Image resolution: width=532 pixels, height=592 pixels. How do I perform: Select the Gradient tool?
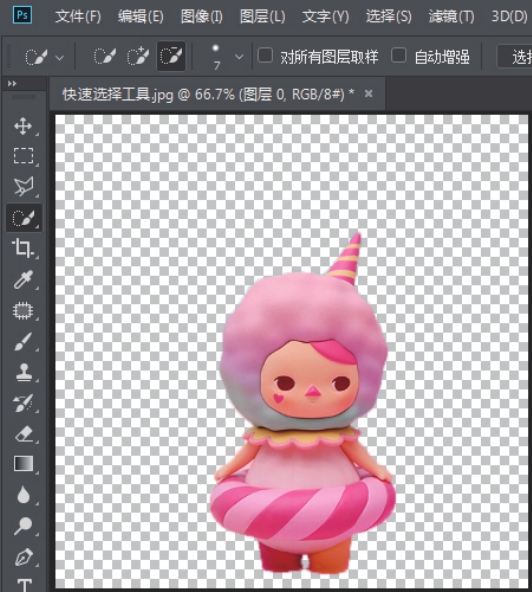tap(23, 464)
